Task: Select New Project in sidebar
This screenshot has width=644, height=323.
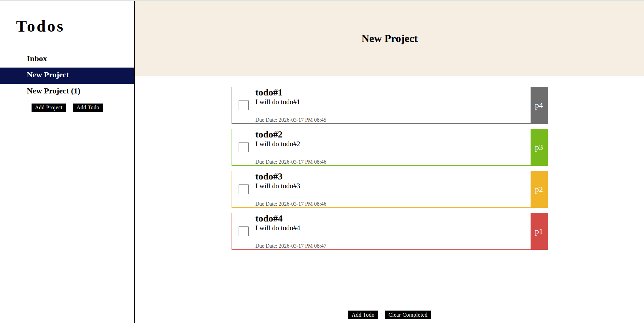Action: click(48, 75)
